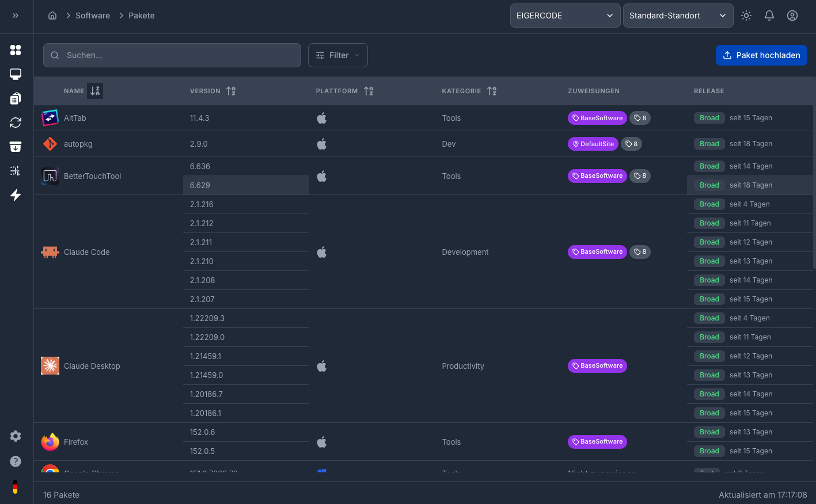Click the lightning bolt icon in sidebar

(x=16, y=195)
